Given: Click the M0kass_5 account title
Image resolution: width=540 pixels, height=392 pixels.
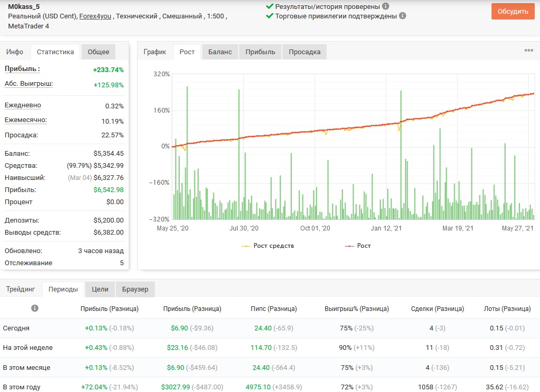Looking at the screenshot, I should click(x=24, y=6).
